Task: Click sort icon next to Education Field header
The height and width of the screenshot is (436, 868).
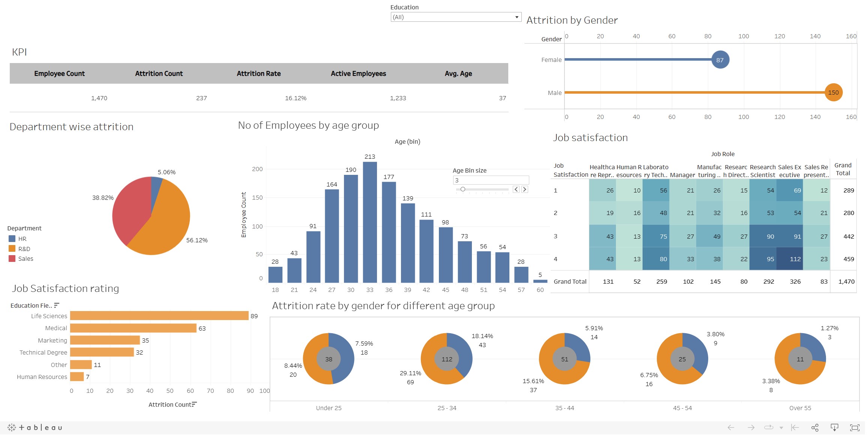Action: pos(57,305)
